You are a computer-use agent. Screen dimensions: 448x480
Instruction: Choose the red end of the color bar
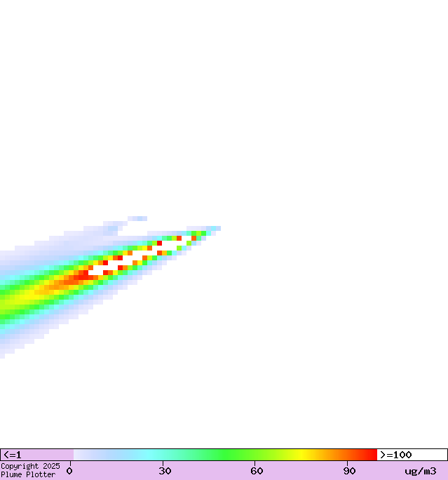coord(370,455)
